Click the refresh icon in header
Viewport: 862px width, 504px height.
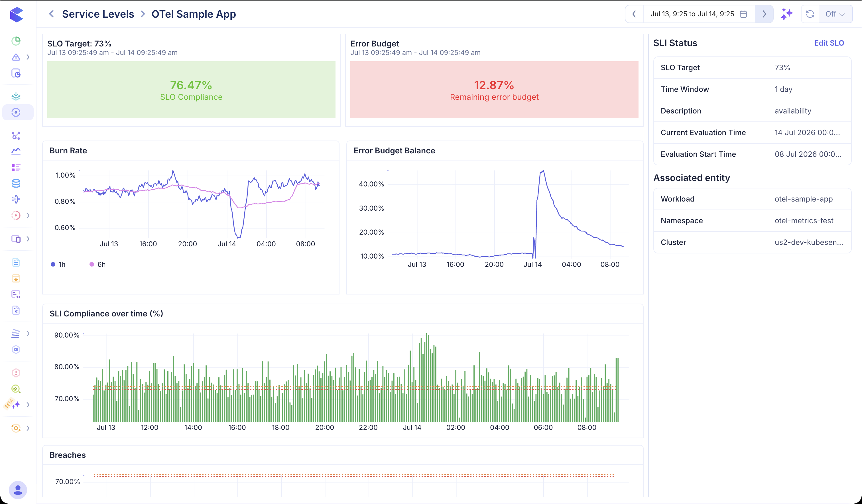[810, 14]
